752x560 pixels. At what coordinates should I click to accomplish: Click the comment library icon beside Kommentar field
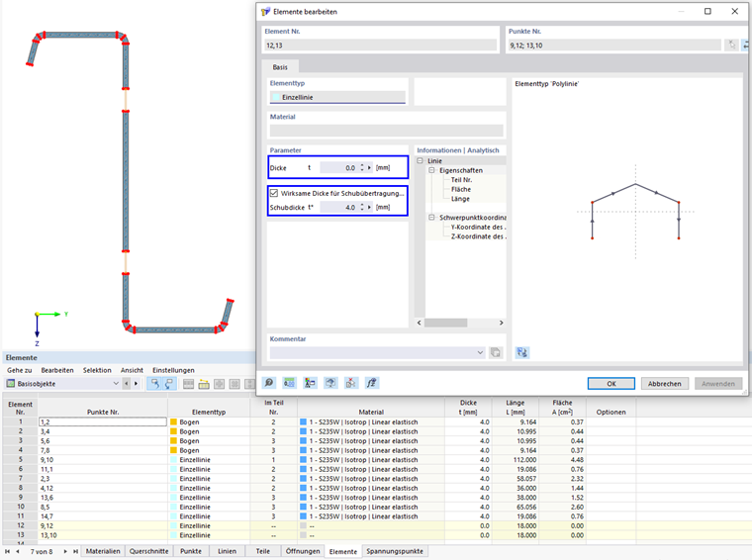click(x=496, y=353)
